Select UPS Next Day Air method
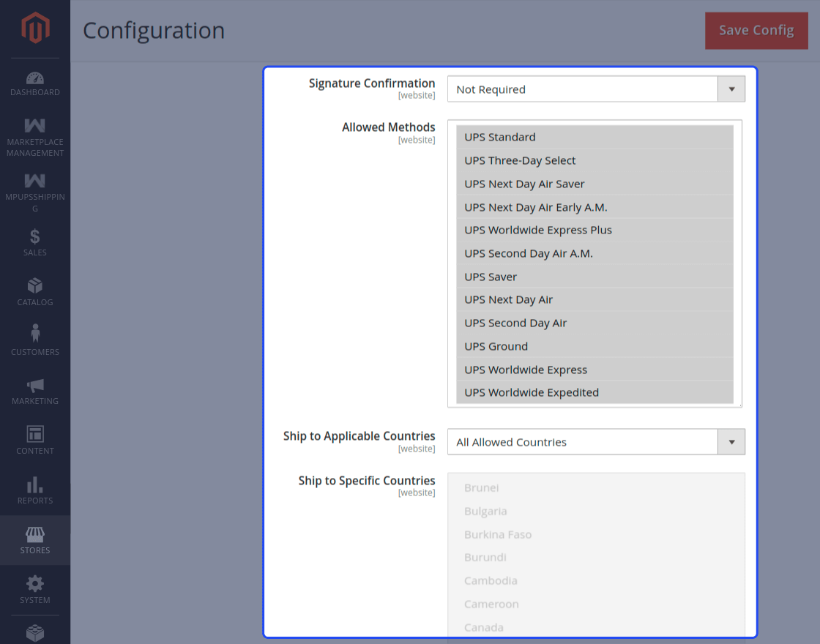This screenshot has height=644, width=820. 594,299
